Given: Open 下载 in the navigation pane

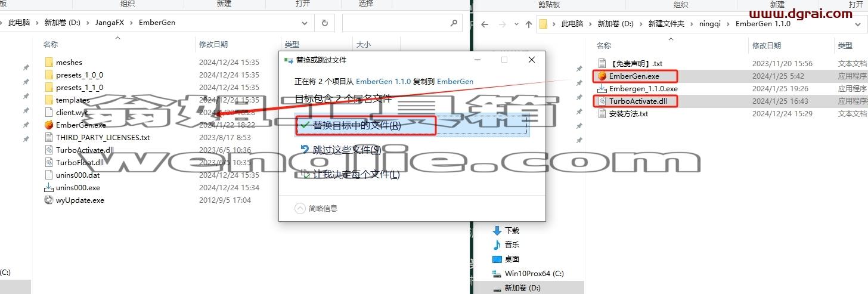Looking at the screenshot, I should pos(512,230).
